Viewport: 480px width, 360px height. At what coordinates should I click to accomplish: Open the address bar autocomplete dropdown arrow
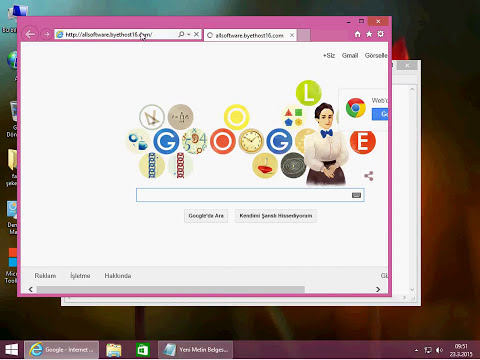[x=189, y=34]
